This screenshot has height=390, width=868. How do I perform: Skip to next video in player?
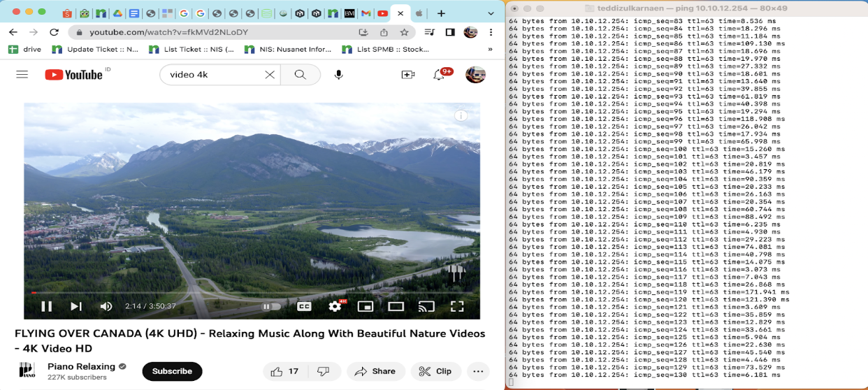click(x=76, y=306)
